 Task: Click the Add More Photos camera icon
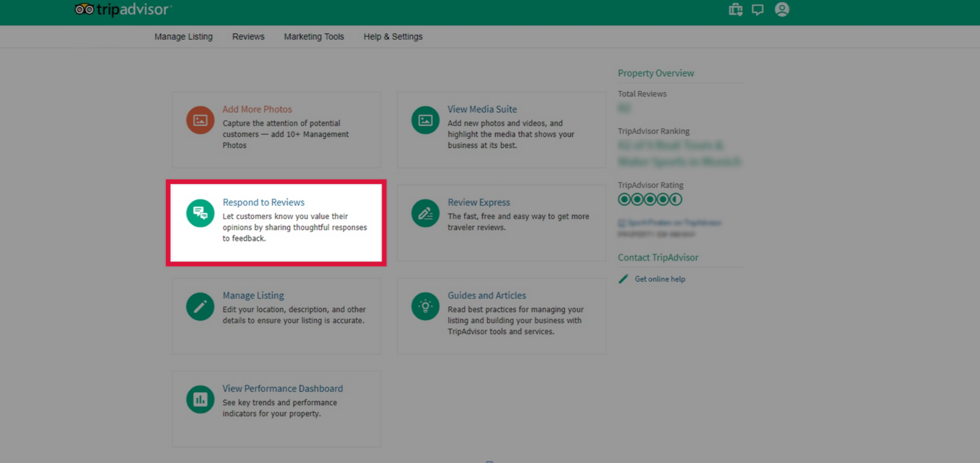[x=200, y=120]
